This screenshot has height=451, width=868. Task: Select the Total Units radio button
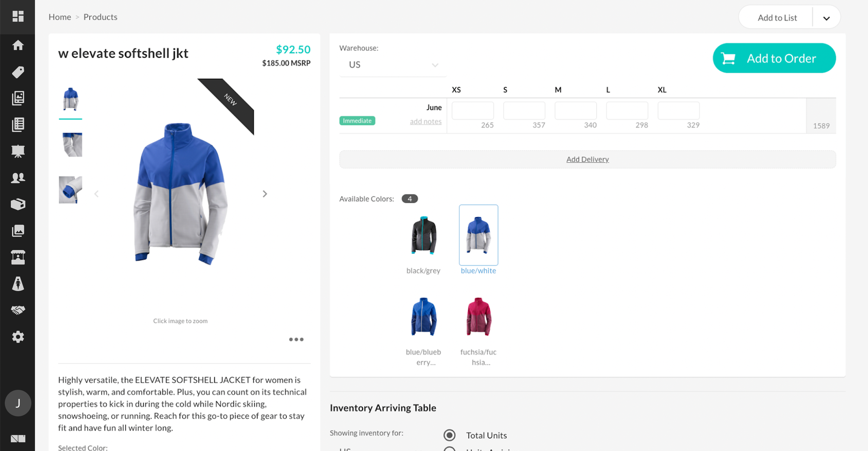449,435
